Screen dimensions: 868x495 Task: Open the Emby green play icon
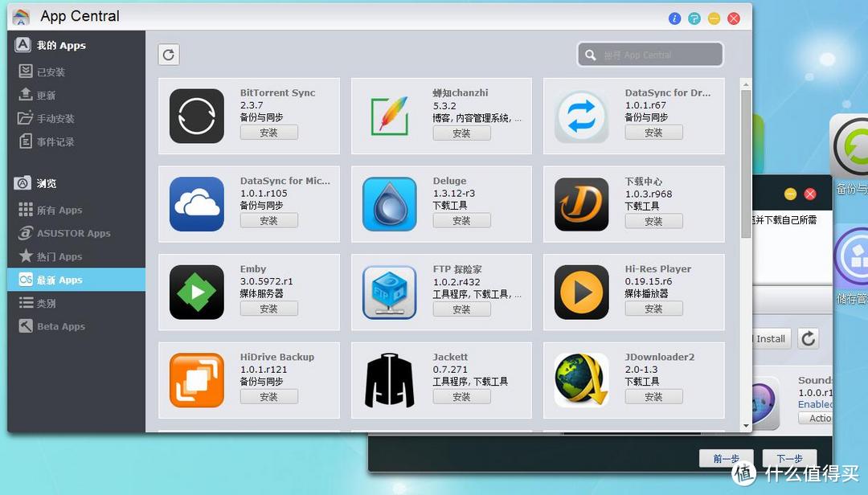click(197, 292)
